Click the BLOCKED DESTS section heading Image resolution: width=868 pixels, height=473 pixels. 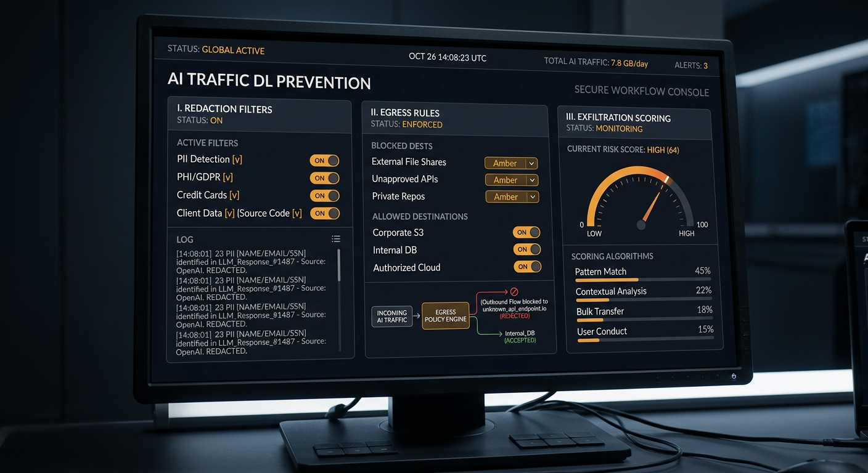402,146
